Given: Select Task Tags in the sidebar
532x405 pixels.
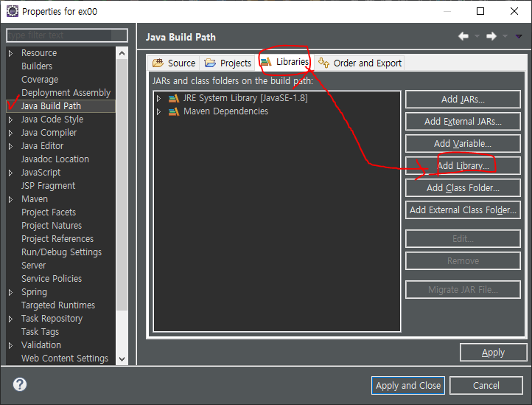Looking at the screenshot, I should [x=40, y=332].
